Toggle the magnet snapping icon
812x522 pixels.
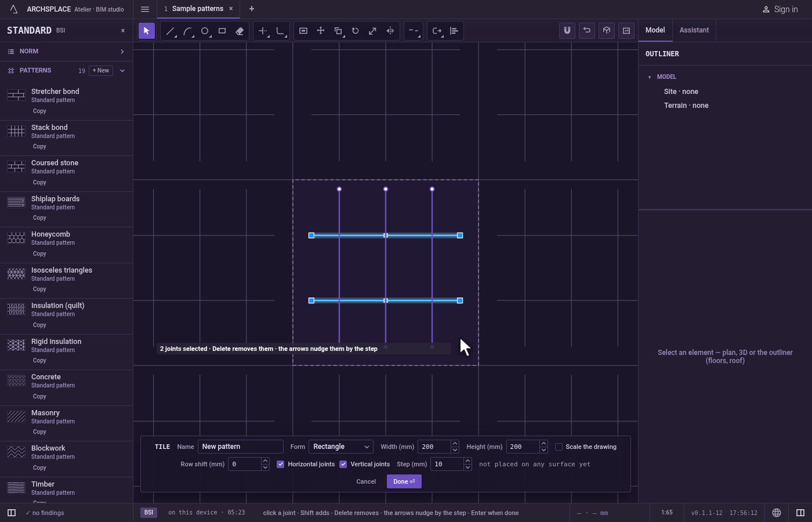567,30
